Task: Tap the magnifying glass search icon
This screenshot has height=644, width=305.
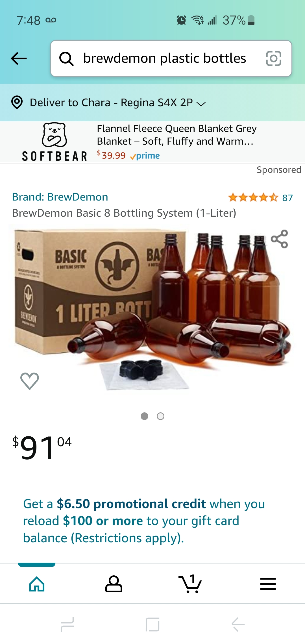Action: click(66, 59)
